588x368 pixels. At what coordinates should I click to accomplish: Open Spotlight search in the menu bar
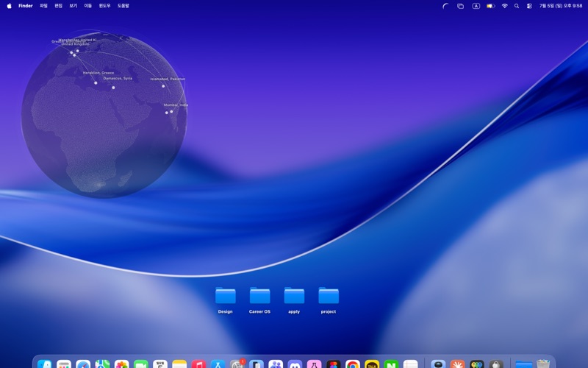517,6
